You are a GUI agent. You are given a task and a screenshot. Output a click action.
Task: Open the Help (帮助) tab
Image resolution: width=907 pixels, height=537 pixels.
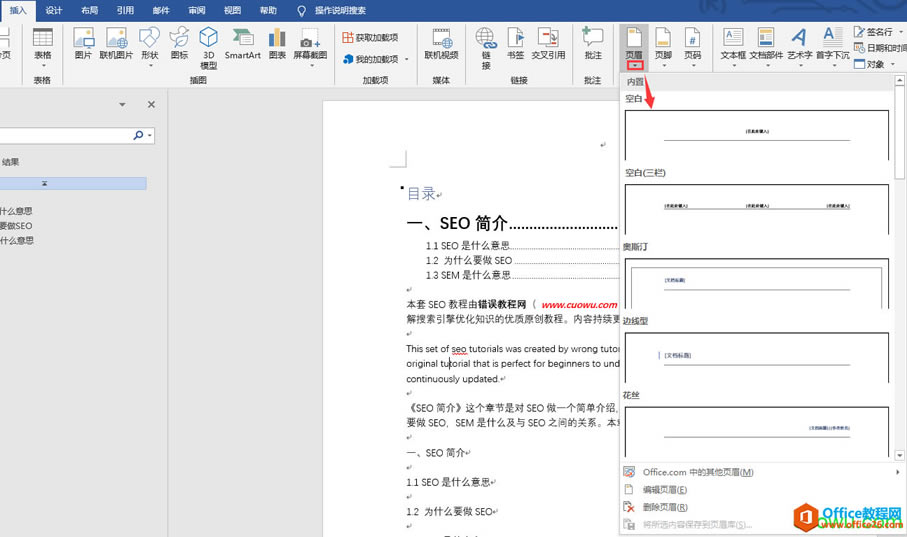click(268, 10)
